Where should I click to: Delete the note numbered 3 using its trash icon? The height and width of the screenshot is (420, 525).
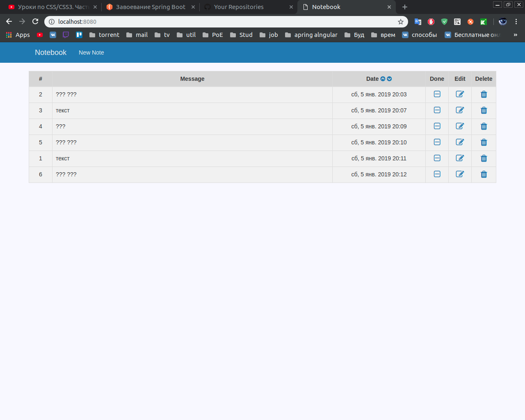coord(484,110)
